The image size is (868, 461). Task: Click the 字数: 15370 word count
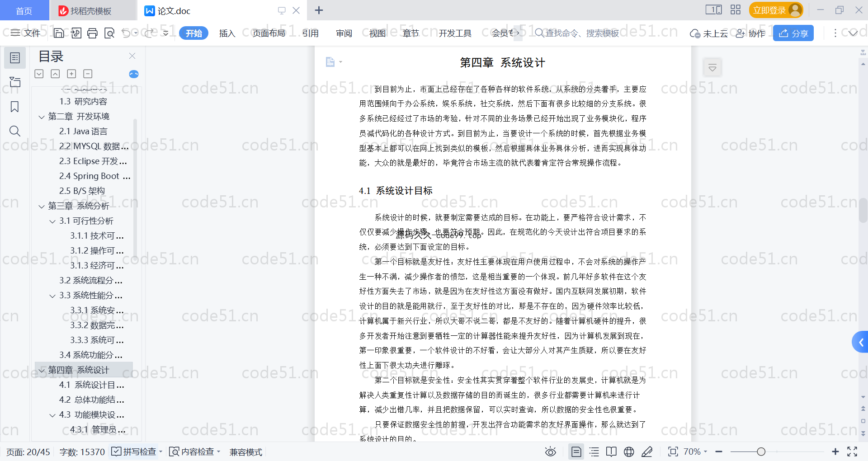[82, 452]
